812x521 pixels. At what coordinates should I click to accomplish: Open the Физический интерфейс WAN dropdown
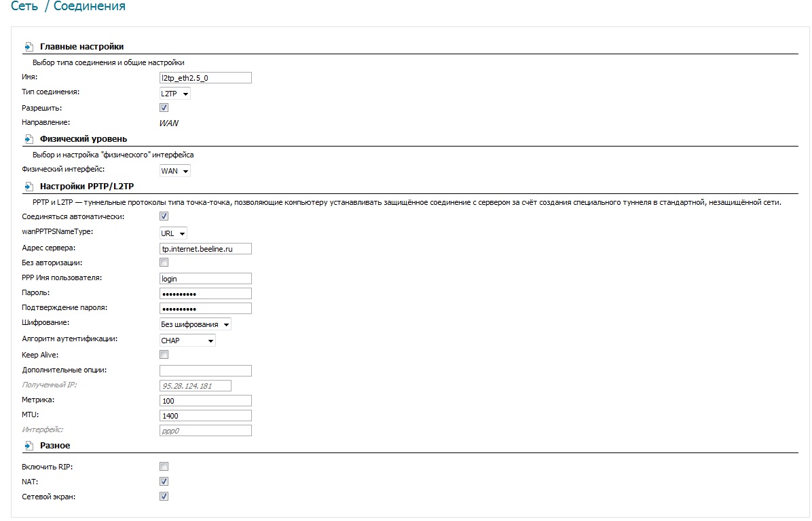tap(175, 171)
